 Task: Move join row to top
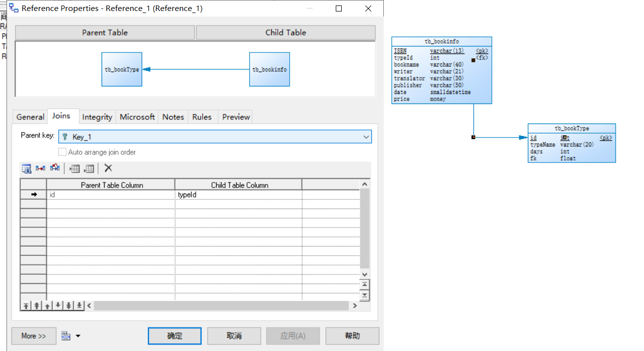(26, 305)
